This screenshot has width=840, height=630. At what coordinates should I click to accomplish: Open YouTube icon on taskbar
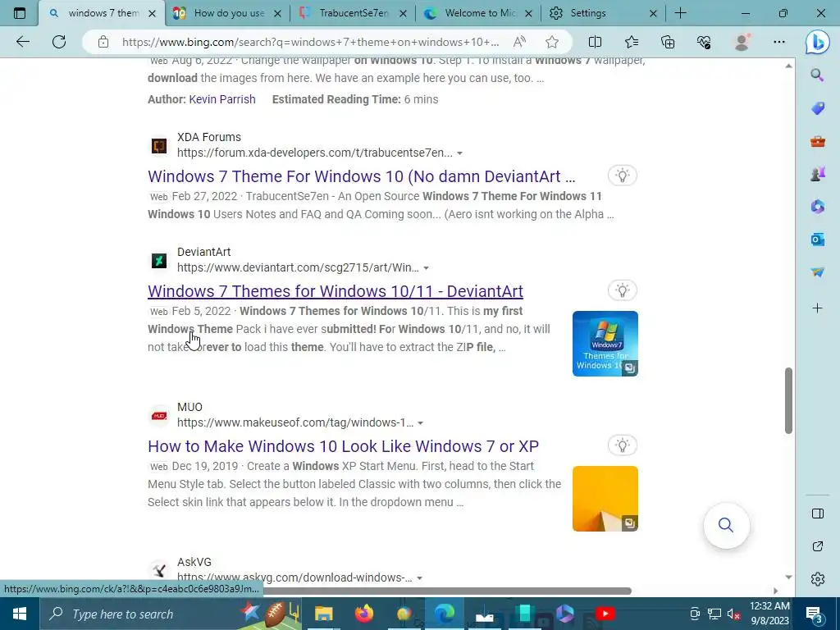[605, 614]
